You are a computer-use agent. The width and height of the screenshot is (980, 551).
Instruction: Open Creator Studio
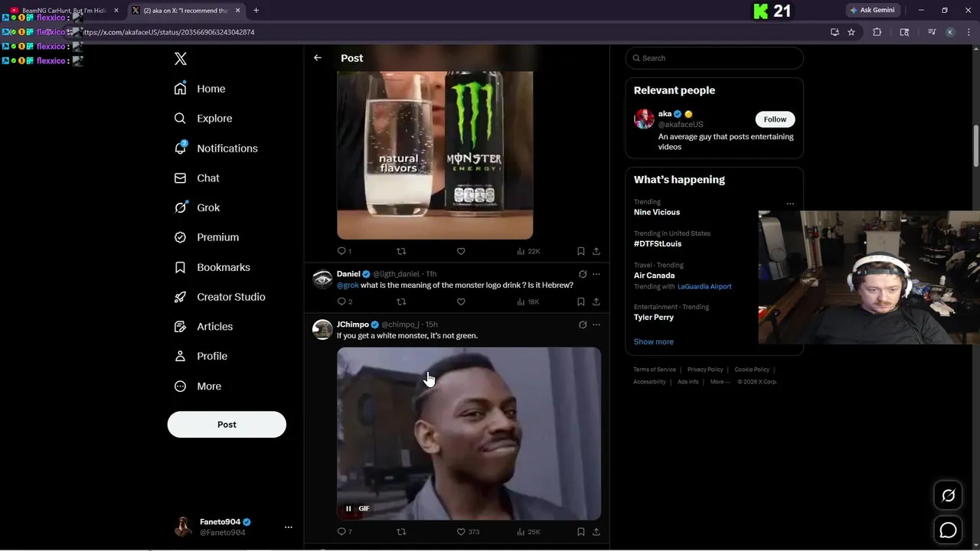click(220, 297)
